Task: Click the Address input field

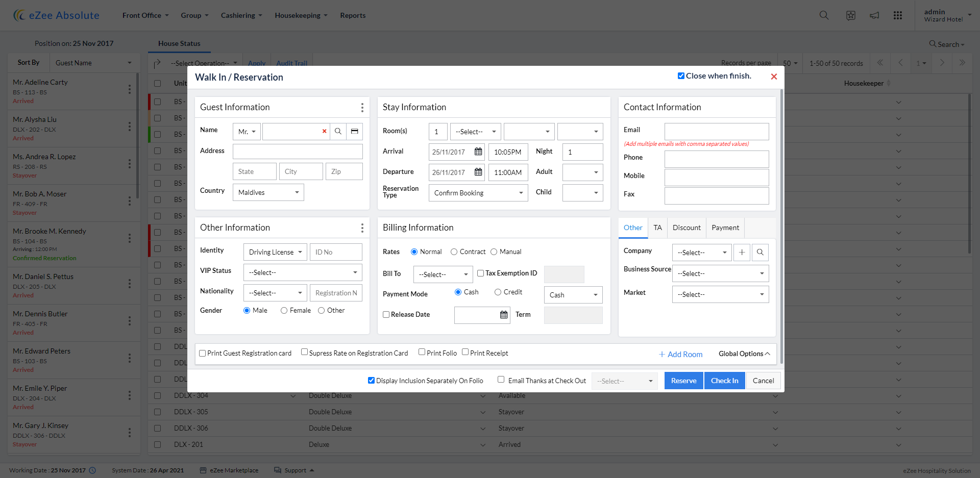Action: click(298, 152)
